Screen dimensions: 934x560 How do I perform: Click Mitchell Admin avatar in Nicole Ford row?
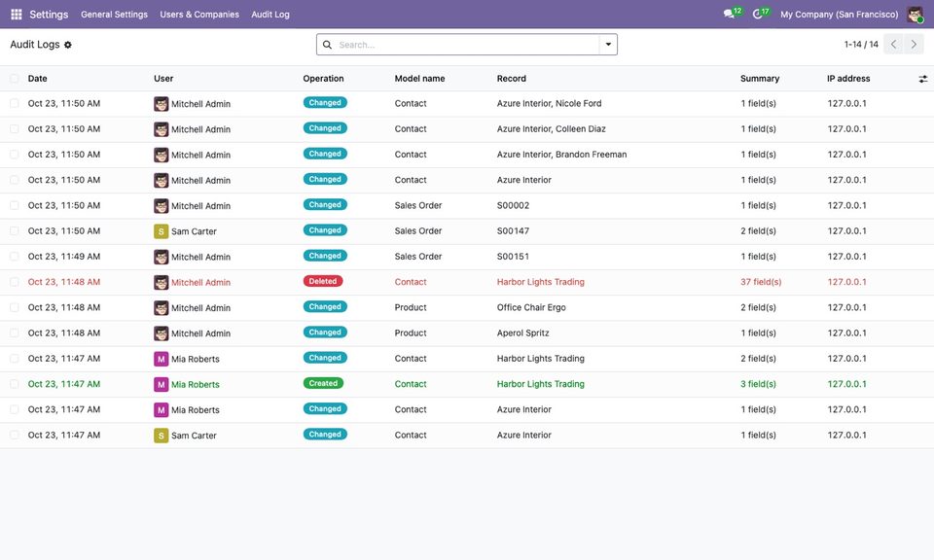[x=161, y=104]
